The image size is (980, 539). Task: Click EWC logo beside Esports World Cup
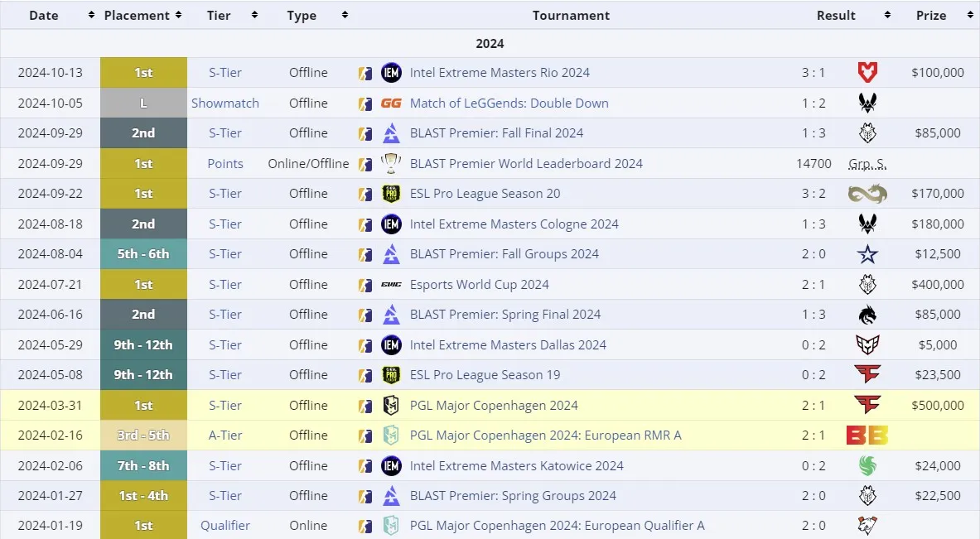coord(391,284)
